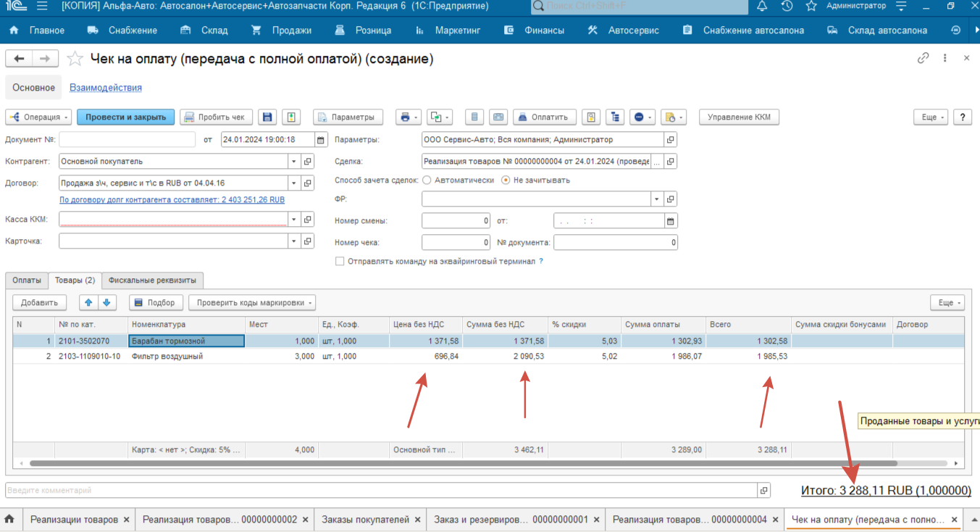Expand Карточка dropdown
The width and height of the screenshot is (980, 532).
294,241
